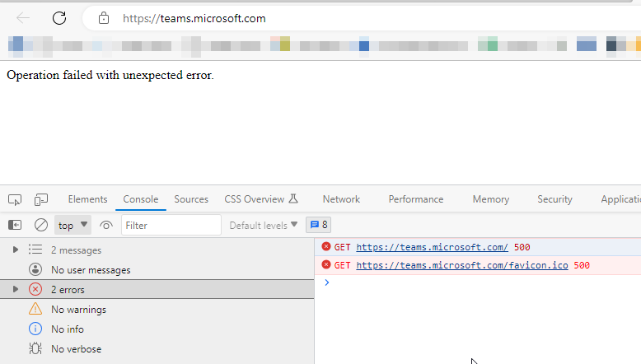Open the Security tab

click(554, 199)
